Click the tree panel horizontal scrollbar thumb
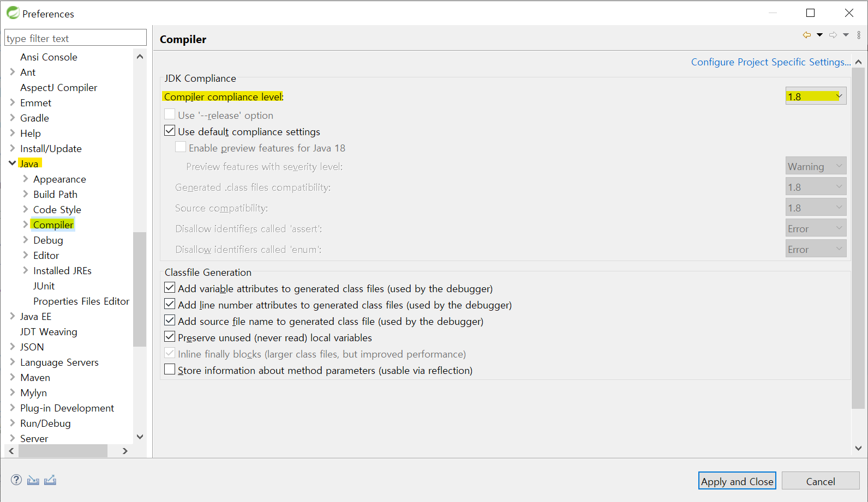Viewport: 868px width, 502px height. click(x=63, y=451)
